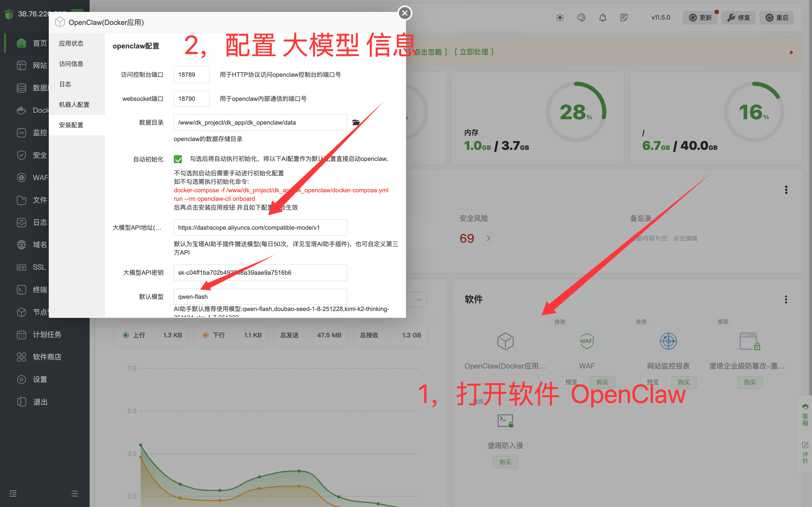The height and width of the screenshot is (507, 812).
Task: Click the 立即处理 link
Action: click(474, 52)
